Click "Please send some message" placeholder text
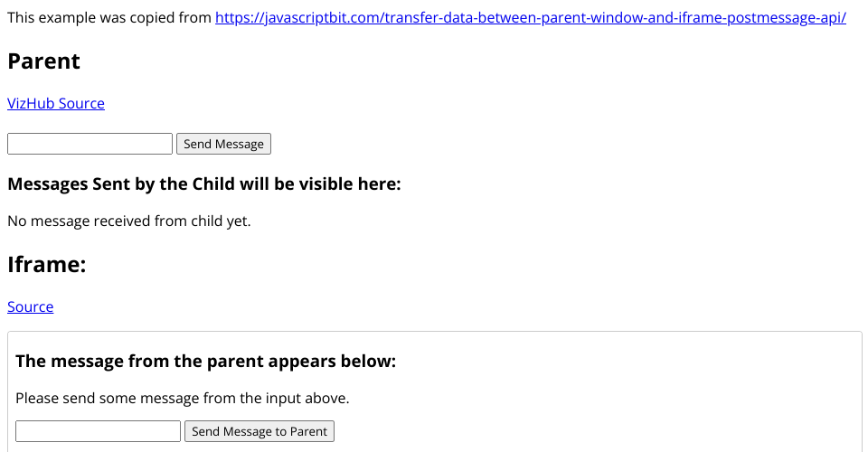 point(182,398)
